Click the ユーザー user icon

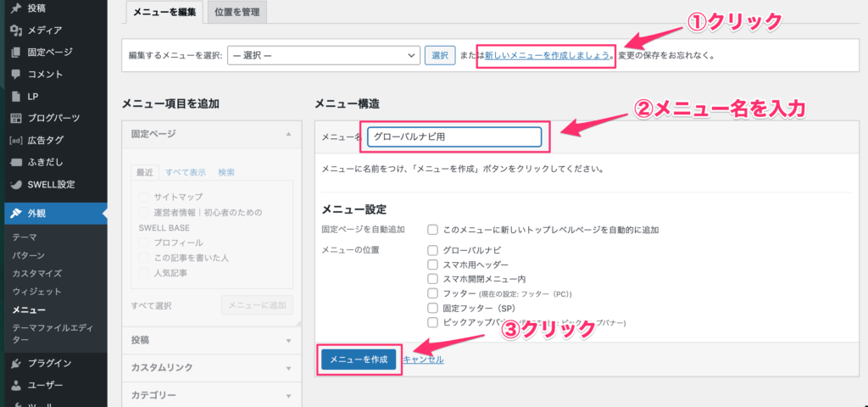15,385
